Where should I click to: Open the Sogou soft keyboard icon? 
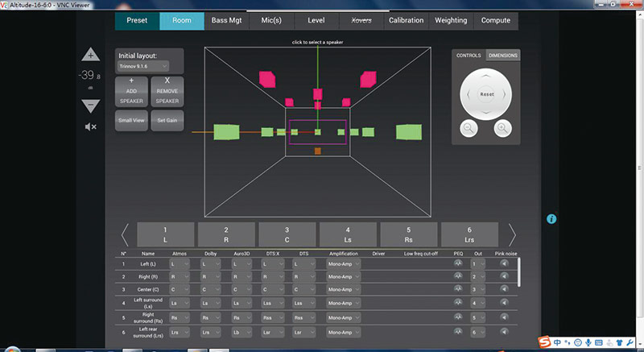point(598,342)
